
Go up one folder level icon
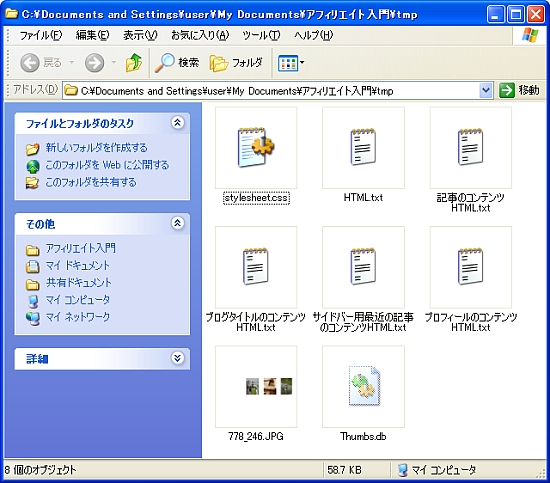[x=134, y=63]
